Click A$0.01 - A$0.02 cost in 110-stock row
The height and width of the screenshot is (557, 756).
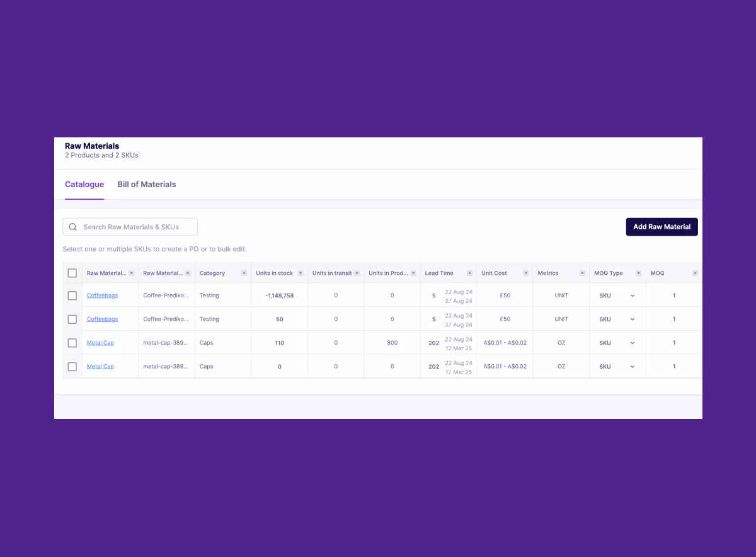coord(505,343)
